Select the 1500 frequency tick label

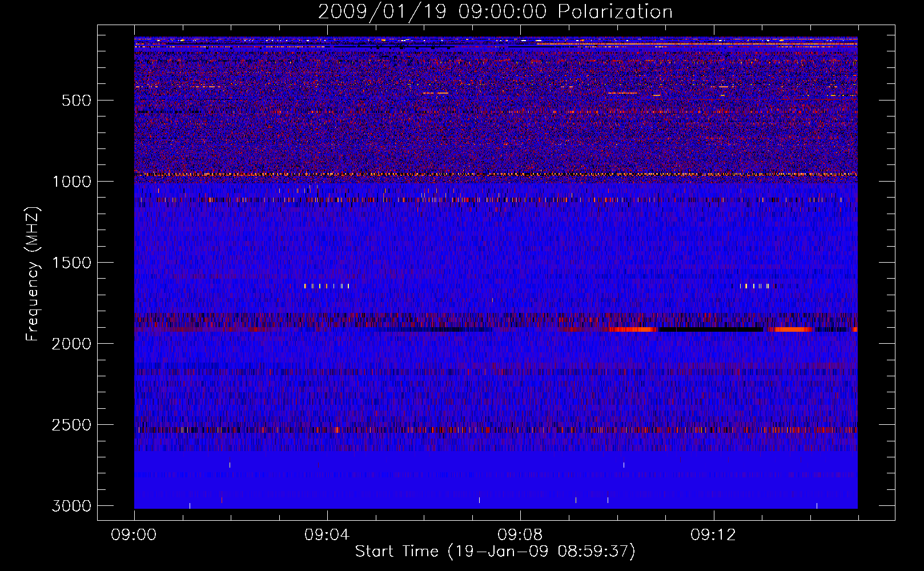pyautogui.click(x=71, y=263)
